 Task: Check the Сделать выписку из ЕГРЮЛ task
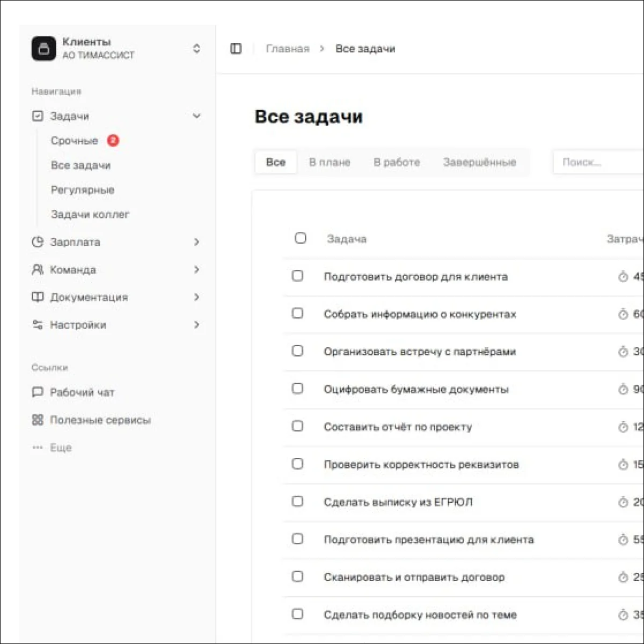297,501
